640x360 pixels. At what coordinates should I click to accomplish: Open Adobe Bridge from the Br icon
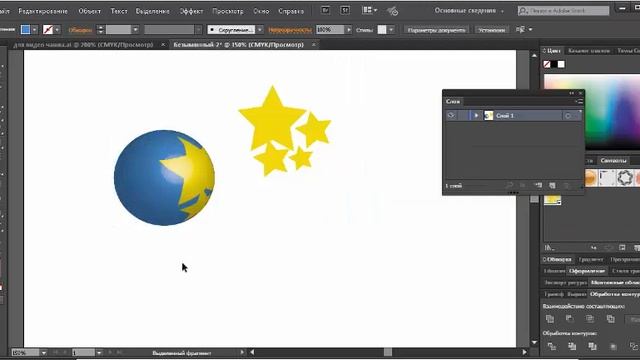tap(325, 10)
